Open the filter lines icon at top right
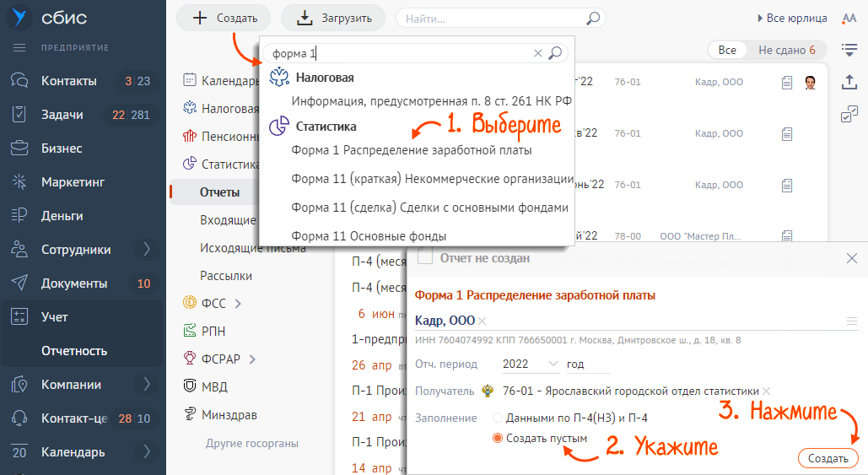This screenshot has height=475, width=868. point(849,50)
